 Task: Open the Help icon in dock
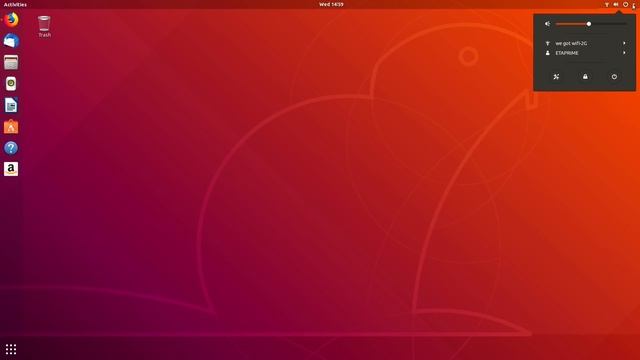(11, 148)
